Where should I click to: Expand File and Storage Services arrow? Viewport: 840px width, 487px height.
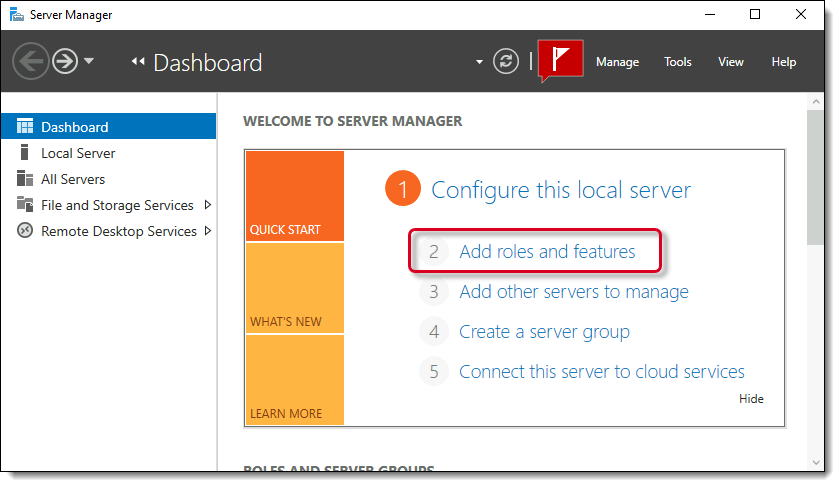(x=207, y=205)
